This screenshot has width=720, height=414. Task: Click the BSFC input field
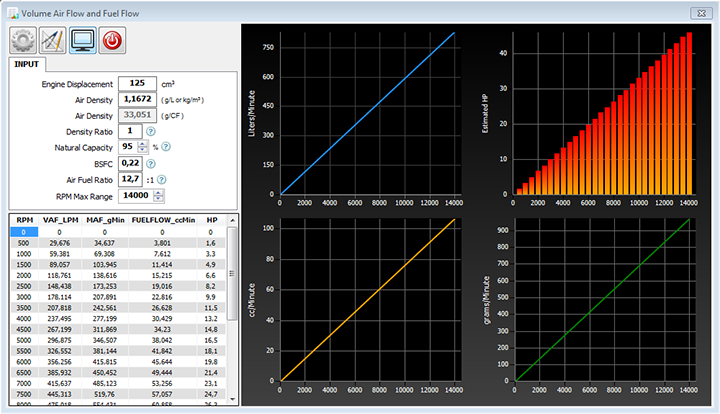130,163
